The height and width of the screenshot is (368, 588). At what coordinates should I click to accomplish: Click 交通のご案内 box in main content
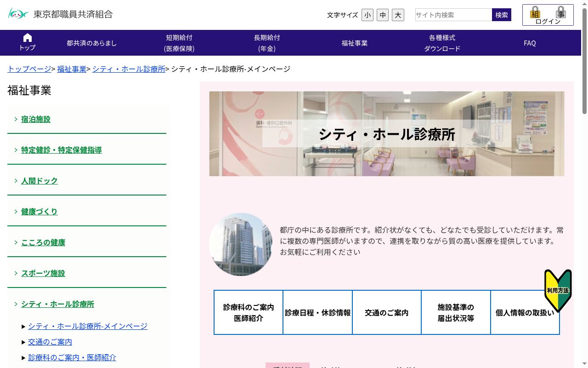click(387, 312)
